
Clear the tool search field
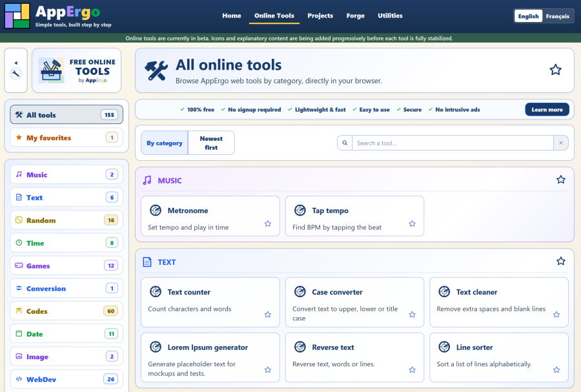tap(560, 143)
